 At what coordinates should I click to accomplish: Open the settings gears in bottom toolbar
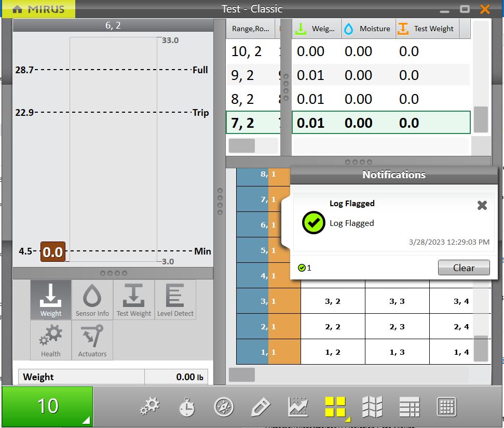click(150, 407)
